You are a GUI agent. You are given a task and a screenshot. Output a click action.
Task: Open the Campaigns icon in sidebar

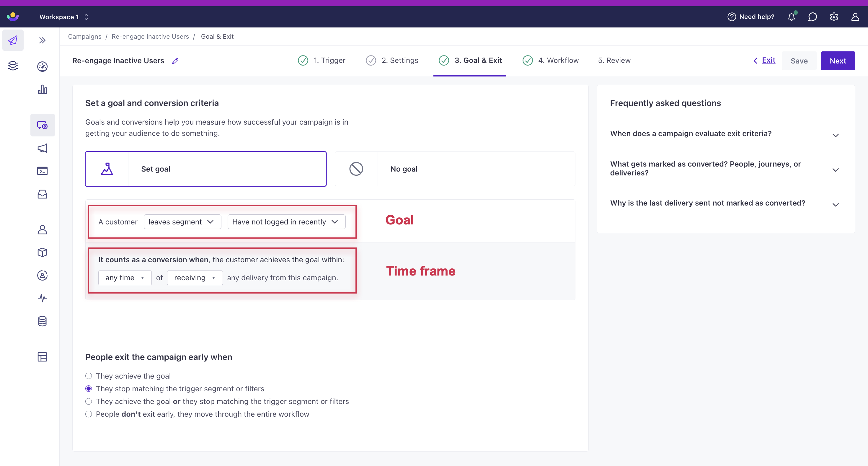point(42,125)
